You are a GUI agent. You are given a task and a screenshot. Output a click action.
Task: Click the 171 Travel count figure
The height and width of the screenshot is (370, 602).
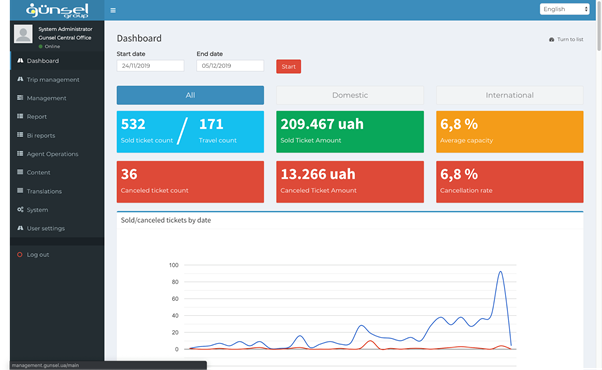click(217, 130)
